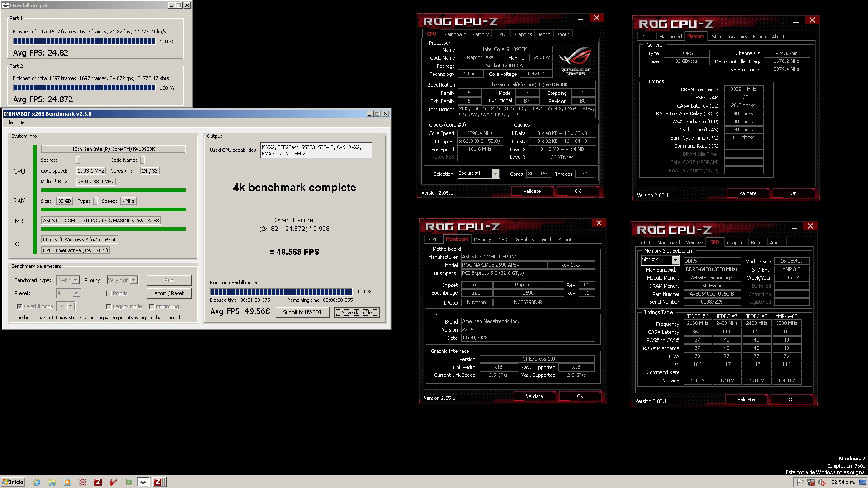
Task: Toggle the Overkill mode checkbox
Action: (19, 306)
